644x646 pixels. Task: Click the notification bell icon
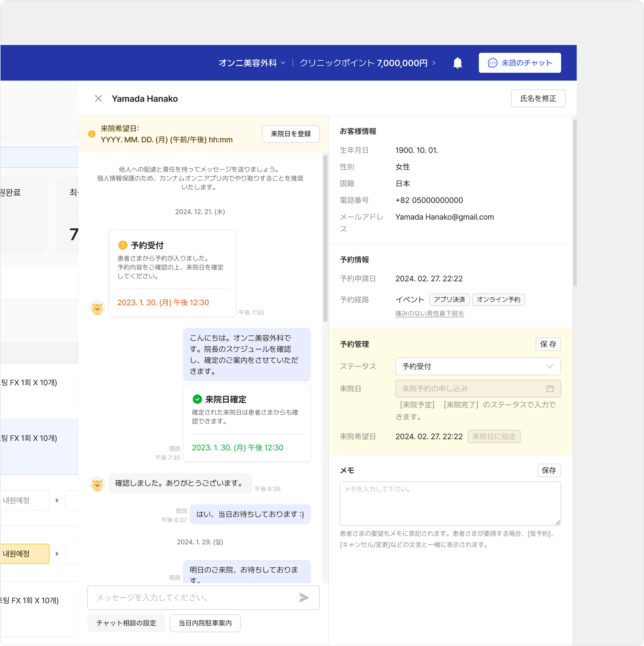(x=457, y=63)
